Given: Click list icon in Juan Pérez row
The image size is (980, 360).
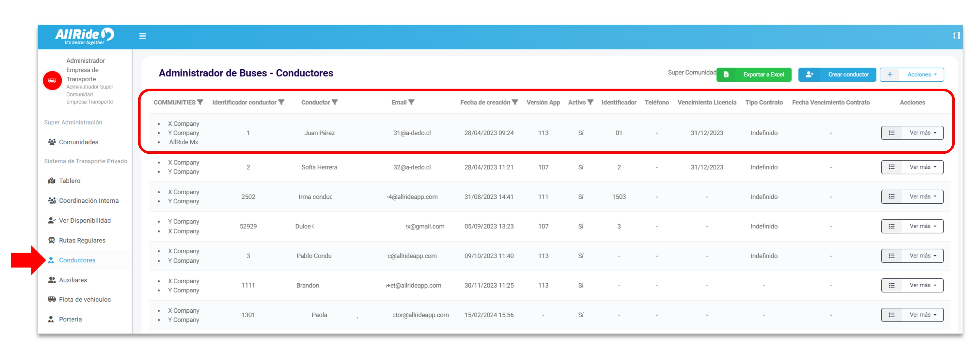Looking at the screenshot, I should [x=891, y=133].
